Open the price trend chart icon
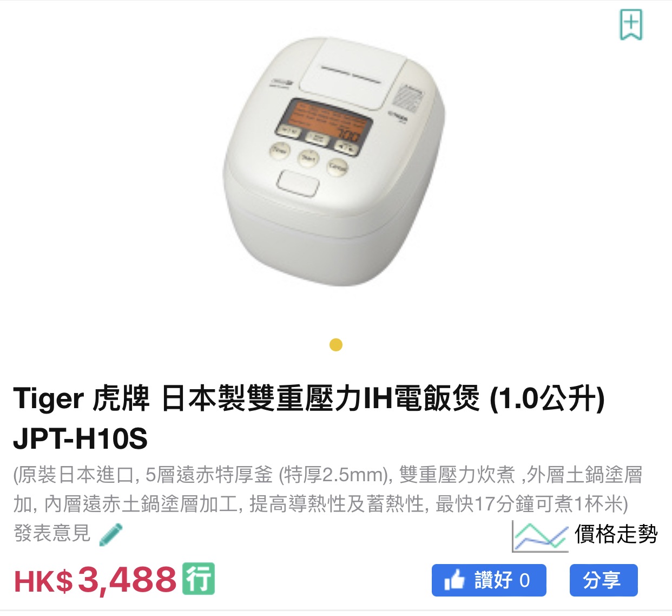672x616 pixels. click(539, 536)
